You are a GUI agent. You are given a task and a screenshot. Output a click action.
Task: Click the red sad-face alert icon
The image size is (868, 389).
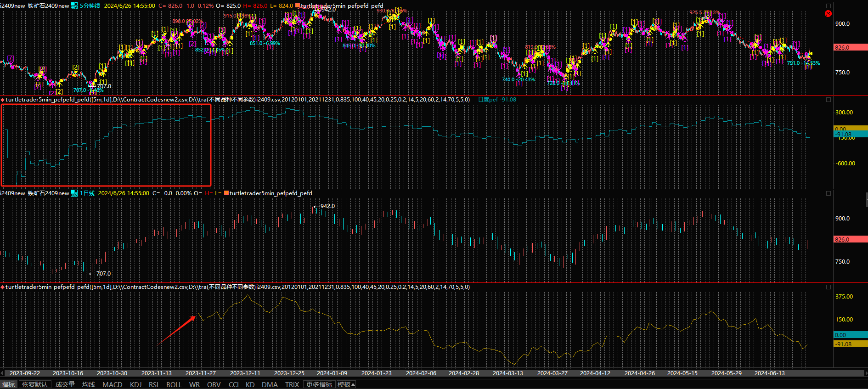tap(828, 13)
